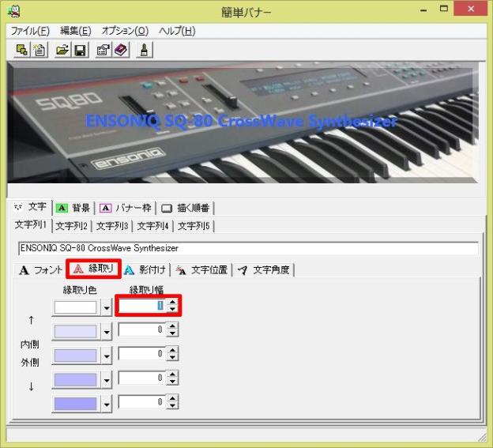Viewport: 493px width, 448px height.
Task: Open the フォント sub-tab
Action: pos(40,269)
